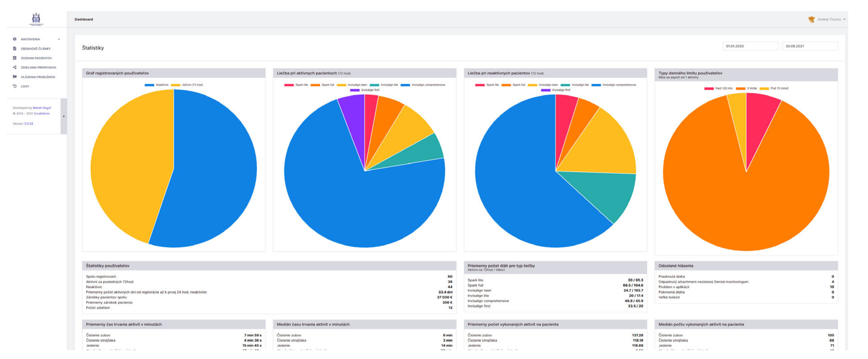Click the Logy history icon
Viewport: 868px width, 359px height.
click(15, 86)
